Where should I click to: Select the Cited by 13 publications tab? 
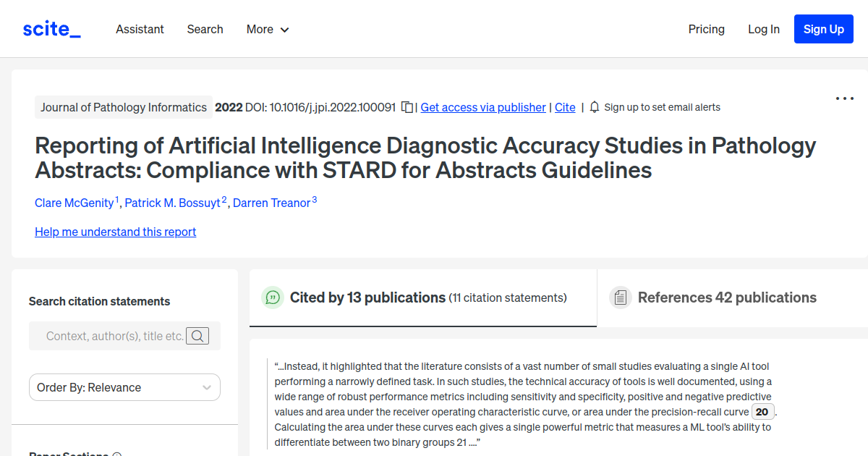[x=367, y=297]
